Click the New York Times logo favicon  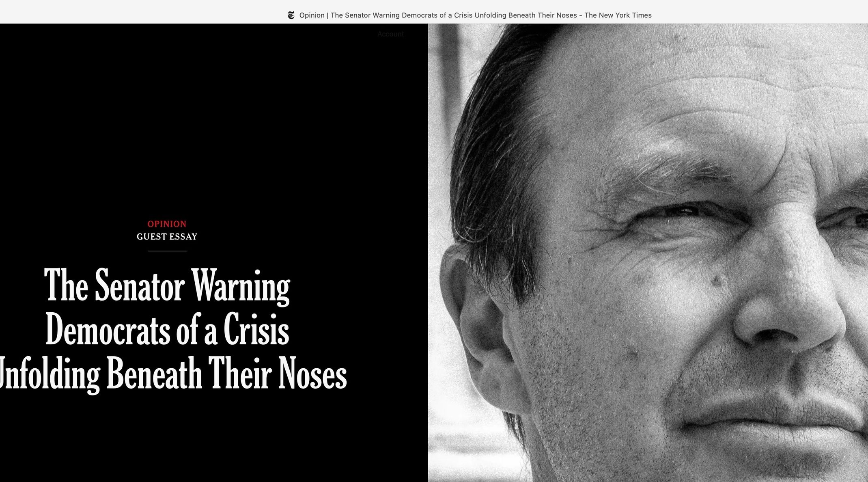click(x=291, y=15)
